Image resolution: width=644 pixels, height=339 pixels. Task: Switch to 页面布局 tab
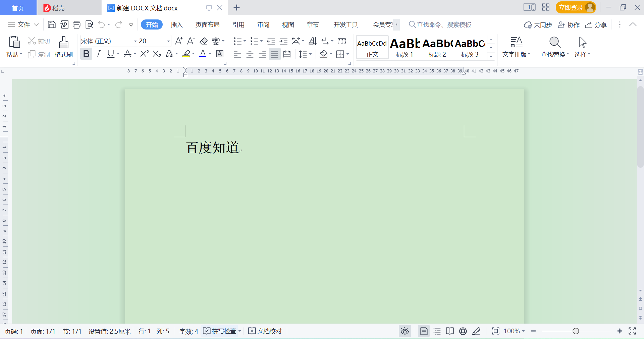pos(208,24)
